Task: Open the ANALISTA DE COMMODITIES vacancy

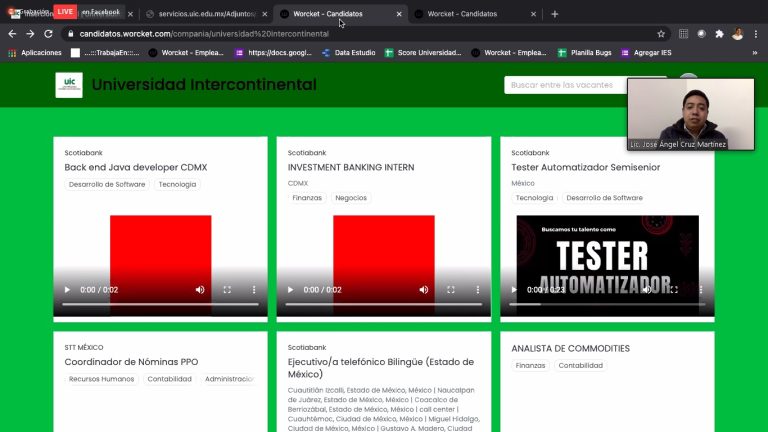Action: point(571,348)
